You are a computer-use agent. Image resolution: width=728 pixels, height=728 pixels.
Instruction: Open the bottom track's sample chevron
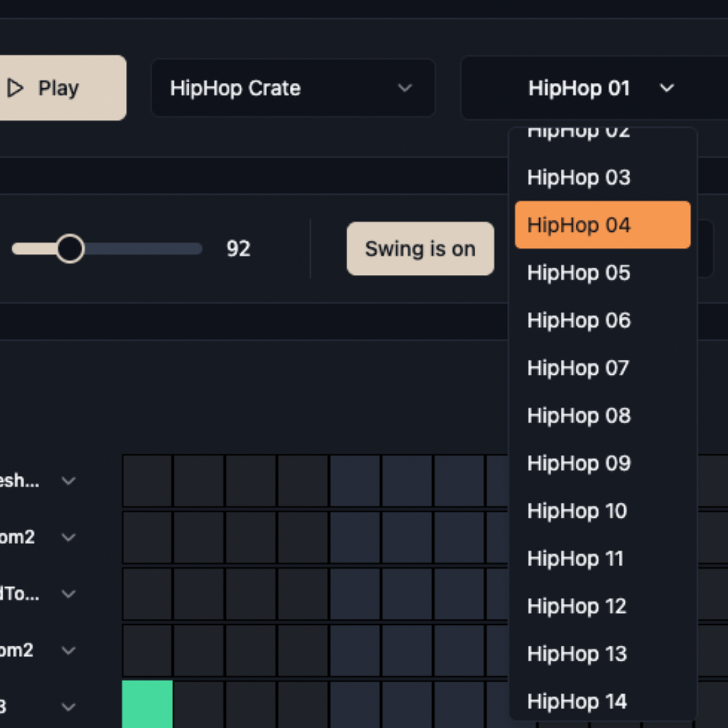[x=68, y=707]
